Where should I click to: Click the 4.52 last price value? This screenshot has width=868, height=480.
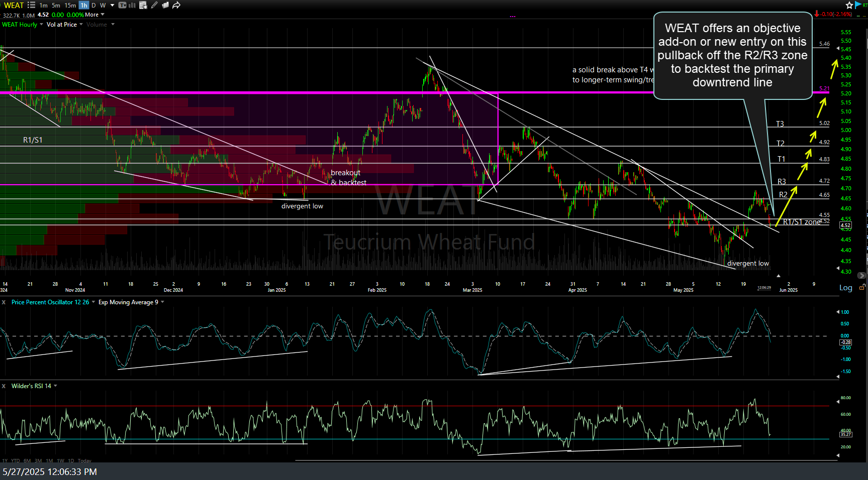(x=43, y=15)
